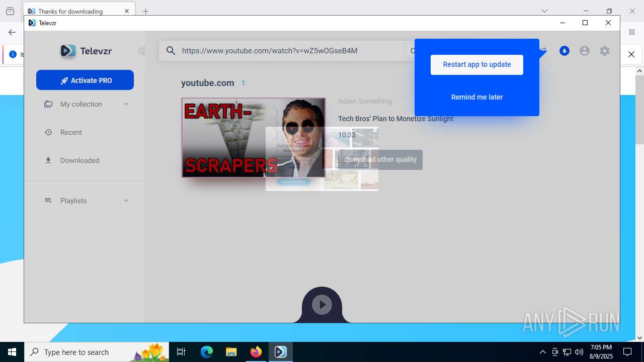Open the browser list all tabs chevron
644x362 pixels.
pos(544,11)
